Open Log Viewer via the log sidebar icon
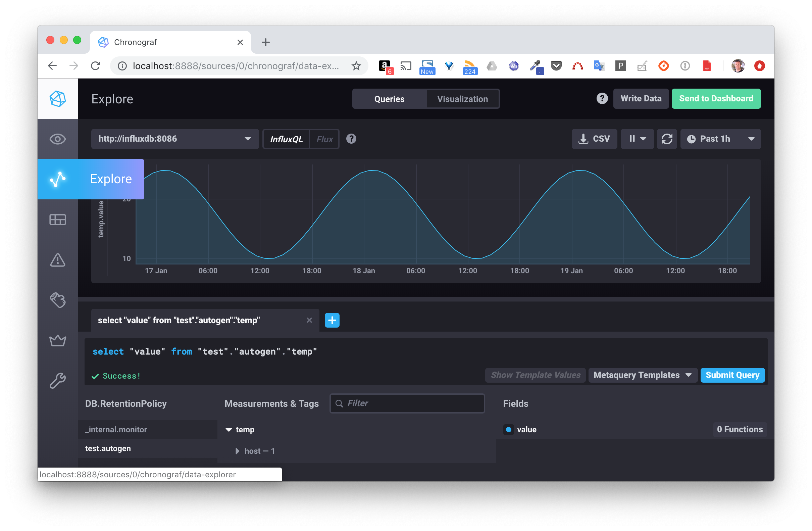Image resolution: width=812 pixels, height=531 pixels. (x=58, y=300)
